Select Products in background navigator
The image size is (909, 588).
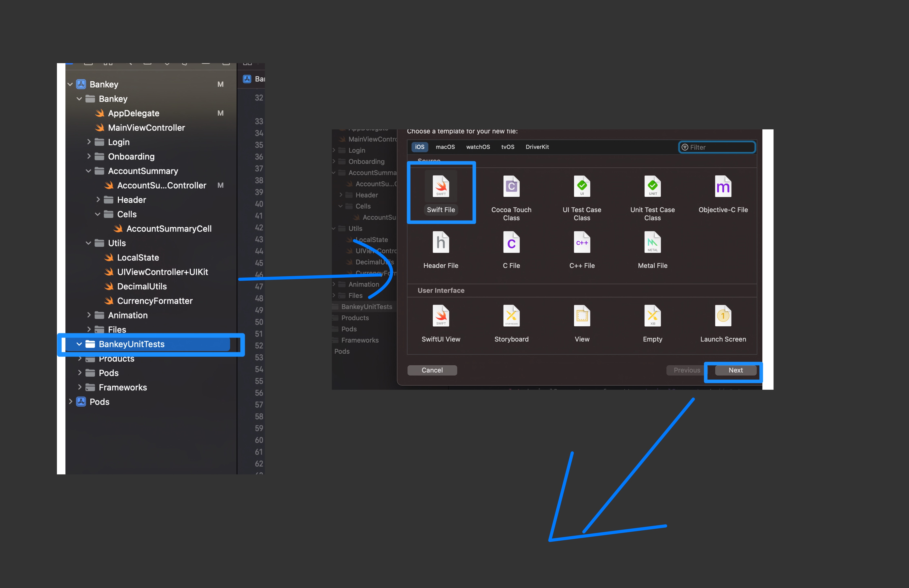(x=355, y=318)
